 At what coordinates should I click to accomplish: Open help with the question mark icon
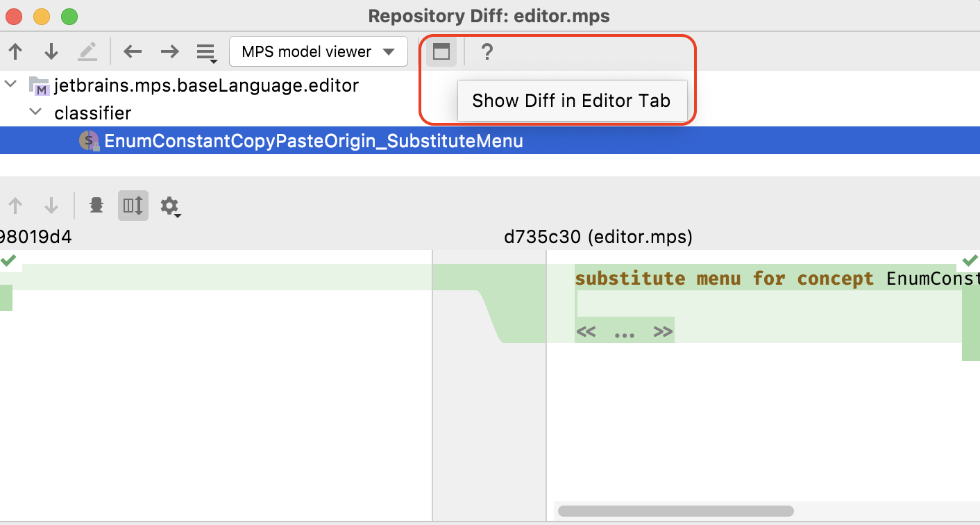(487, 52)
